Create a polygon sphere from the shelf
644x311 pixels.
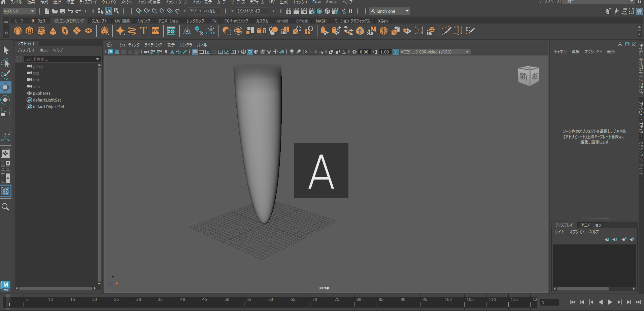(18, 31)
